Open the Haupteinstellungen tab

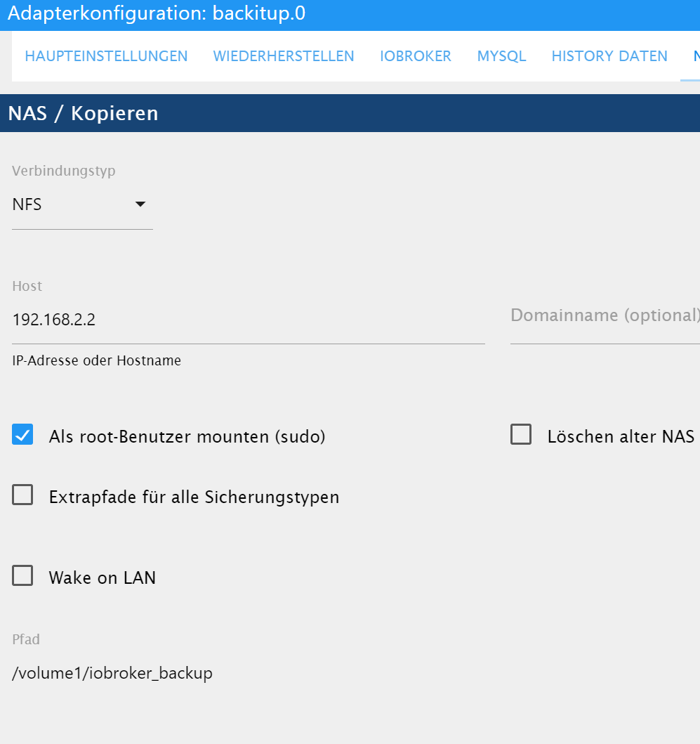[106, 56]
